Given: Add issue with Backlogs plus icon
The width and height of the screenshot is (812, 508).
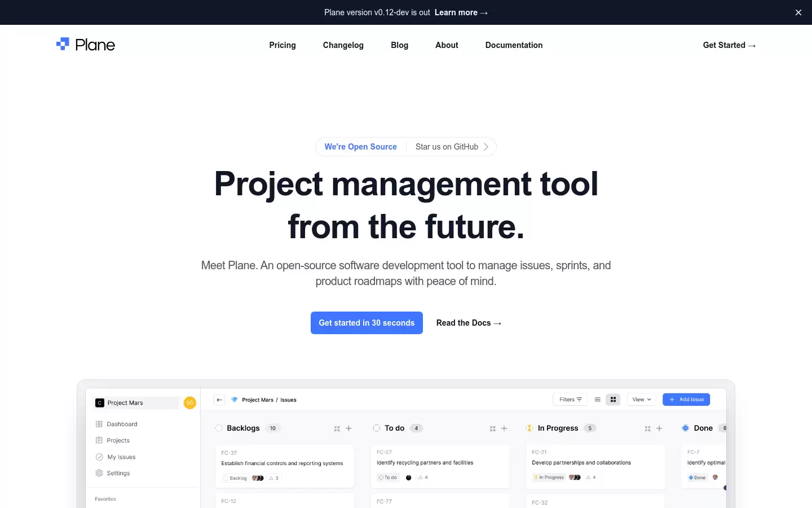Looking at the screenshot, I should (x=348, y=428).
